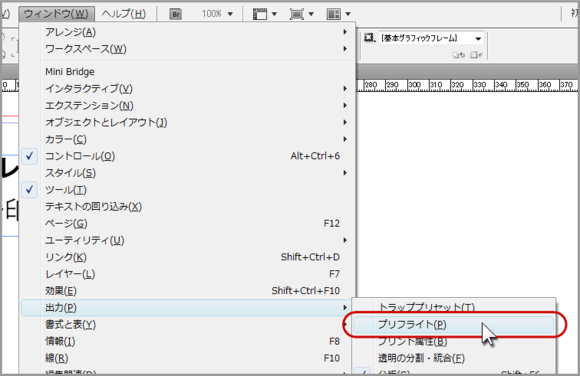This screenshot has height=376, width=580.
Task: Open the オブジェクトとレイアウト(J) submenu
Action: (x=188, y=122)
